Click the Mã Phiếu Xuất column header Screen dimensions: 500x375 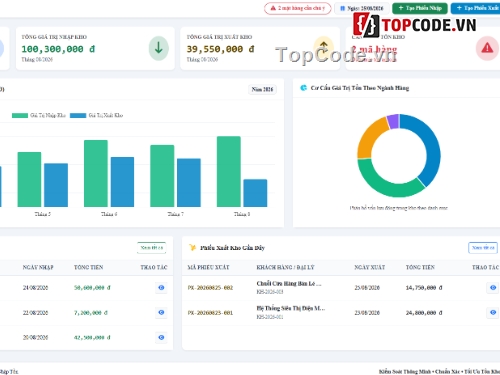208,267
